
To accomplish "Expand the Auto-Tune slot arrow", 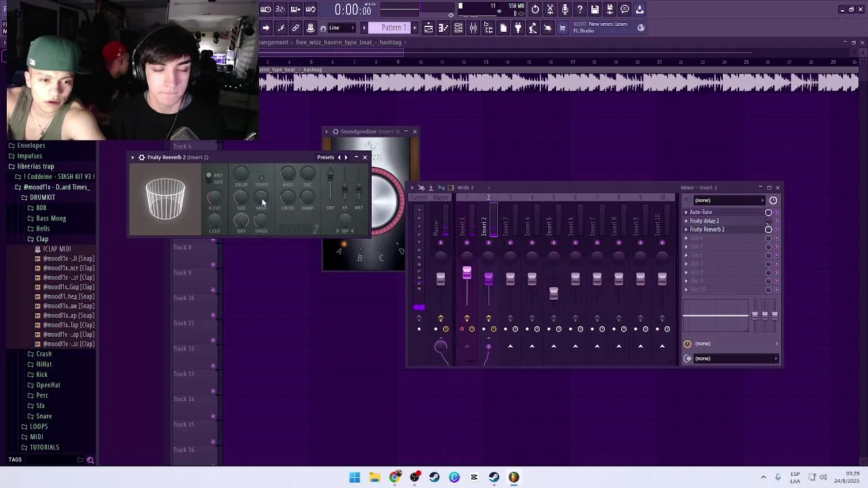I will [x=686, y=212].
